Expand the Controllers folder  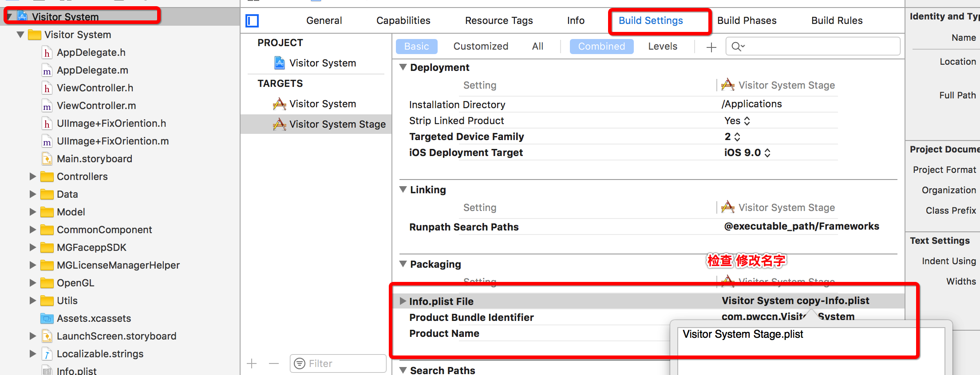[x=33, y=176]
